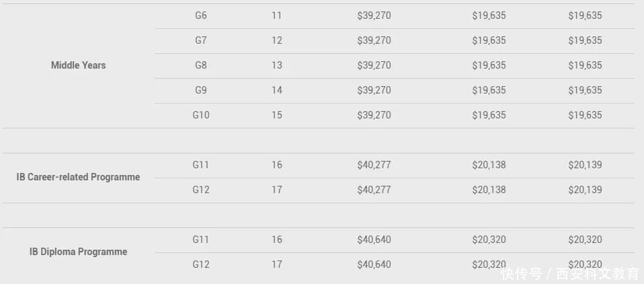Click the age 13 cell
Screen dimensions: 644x284
[277, 65]
